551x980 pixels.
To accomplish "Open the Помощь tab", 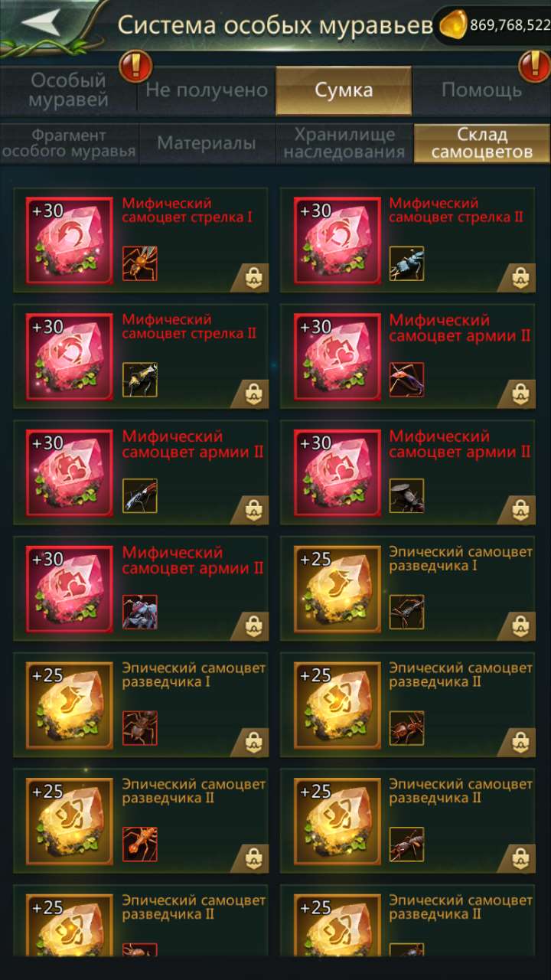I will [481, 90].
